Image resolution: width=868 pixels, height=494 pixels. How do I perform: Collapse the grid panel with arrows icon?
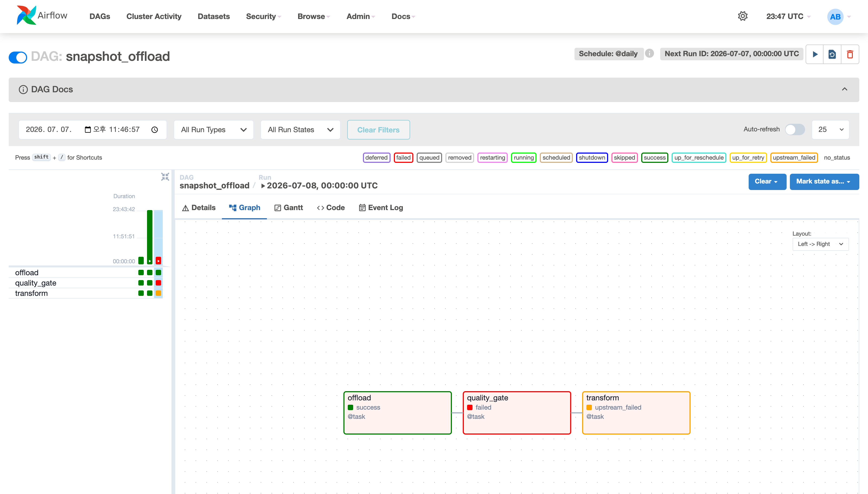tap(165, 177)
